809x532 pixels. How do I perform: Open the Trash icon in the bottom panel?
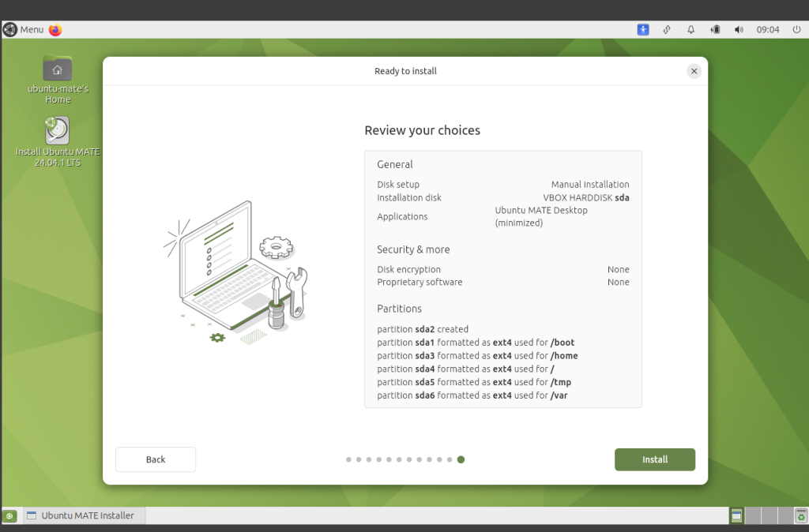pyautogui.click(x=800, y=516)
